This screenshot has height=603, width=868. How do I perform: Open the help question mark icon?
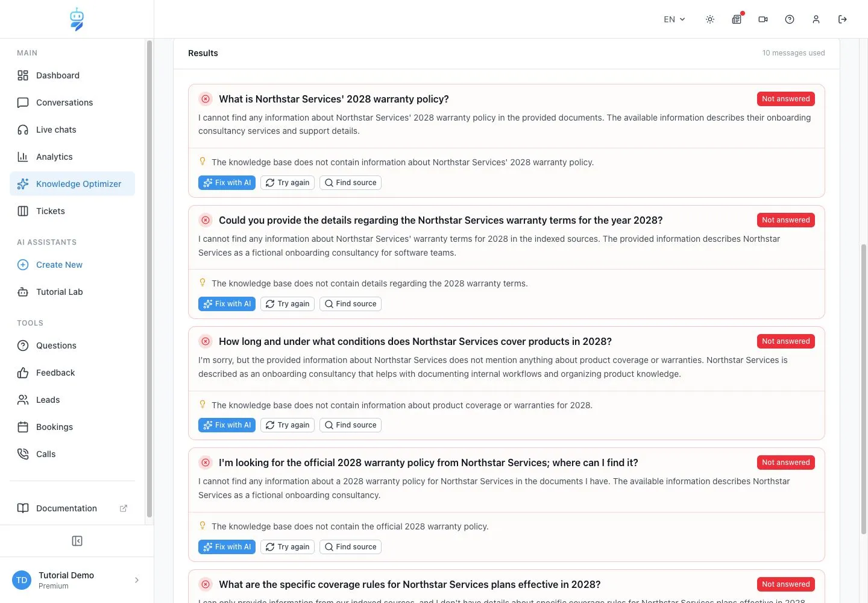point(790,19)
